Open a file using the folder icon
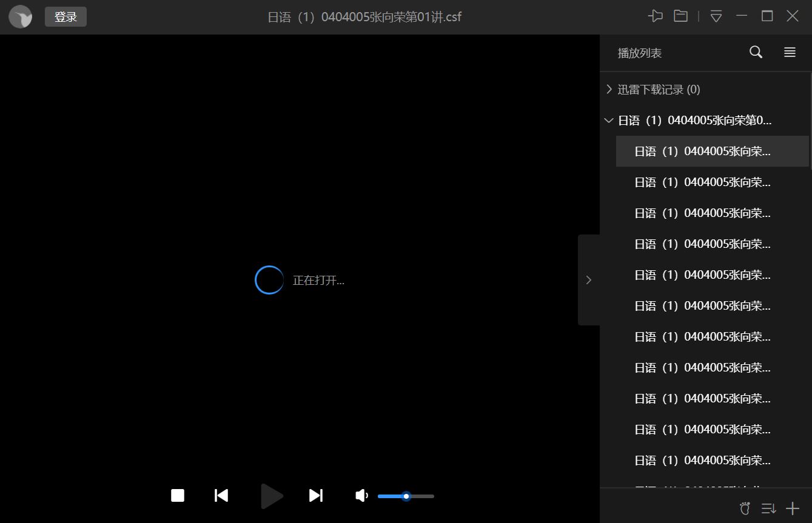Viewport: 812px width, 523px height. point(680,16)
